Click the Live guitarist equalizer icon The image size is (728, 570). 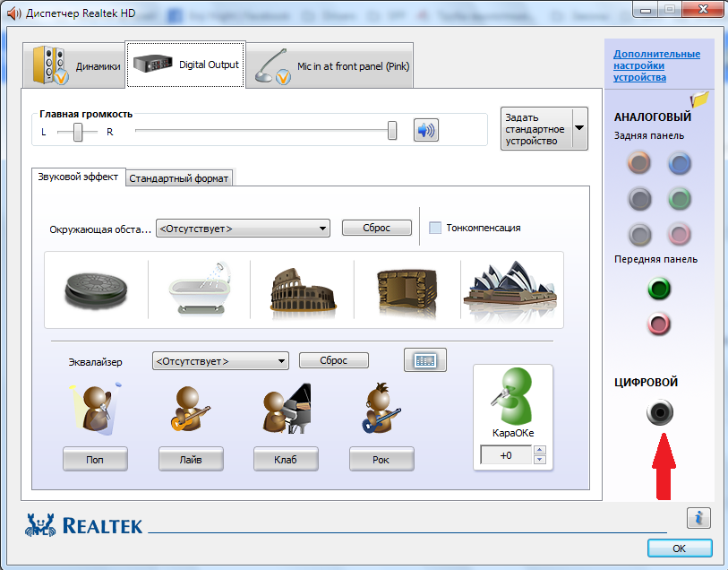pyautogui.click(x=191, y=409)
